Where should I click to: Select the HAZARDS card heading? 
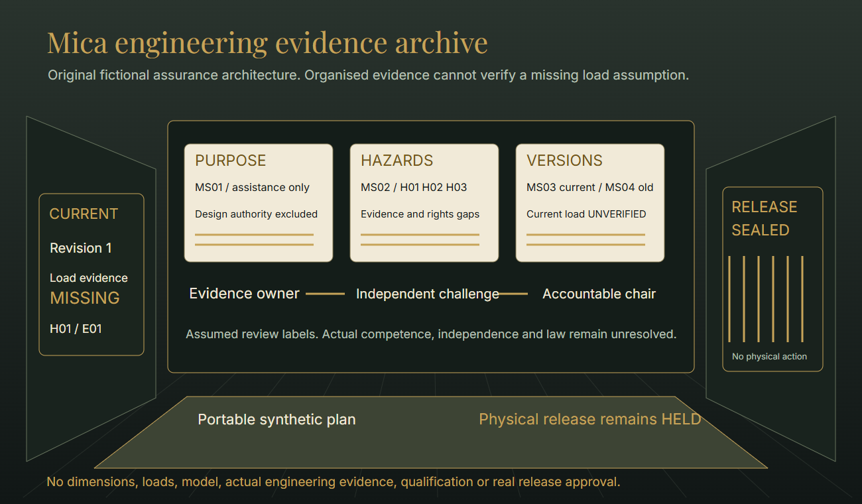pyautogui.click(x=397, y=160)
